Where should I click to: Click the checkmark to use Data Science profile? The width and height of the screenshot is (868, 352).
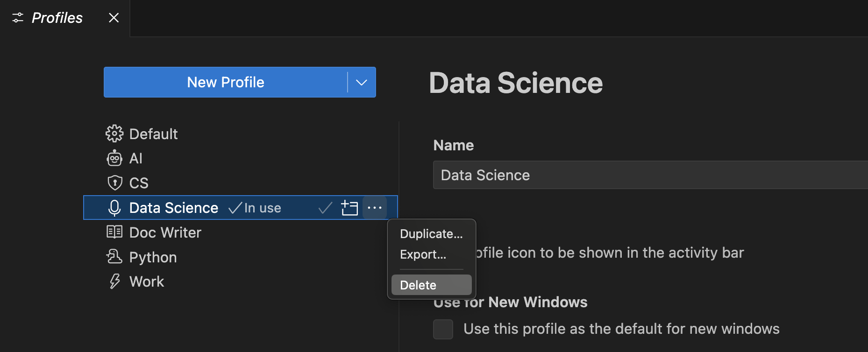click(325, 208)
